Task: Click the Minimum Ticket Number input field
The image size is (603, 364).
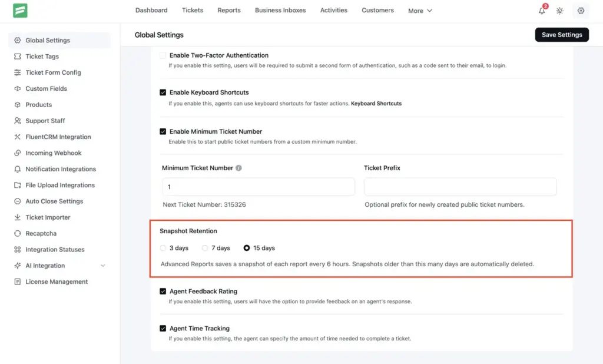Action: 259,187
